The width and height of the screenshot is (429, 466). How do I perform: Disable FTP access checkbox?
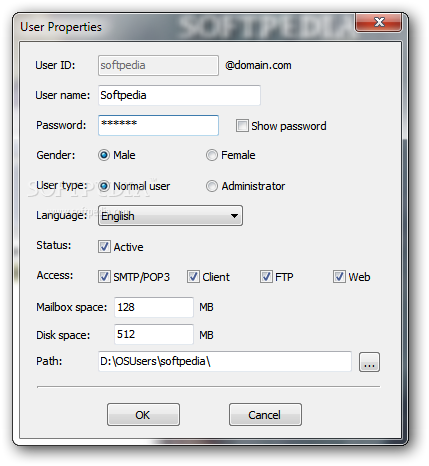266,277
